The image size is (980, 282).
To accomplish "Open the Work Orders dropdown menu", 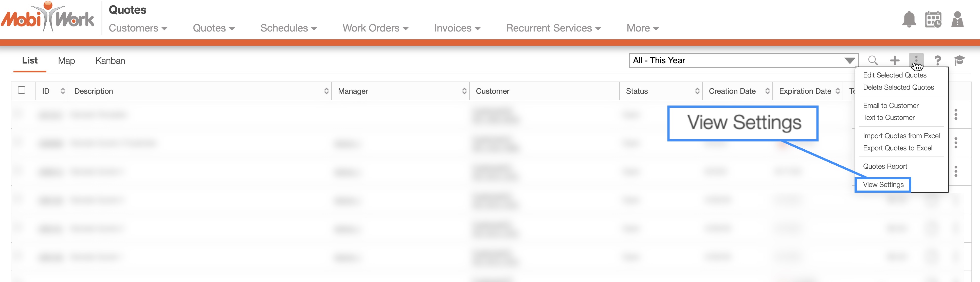I will [375, 28].
